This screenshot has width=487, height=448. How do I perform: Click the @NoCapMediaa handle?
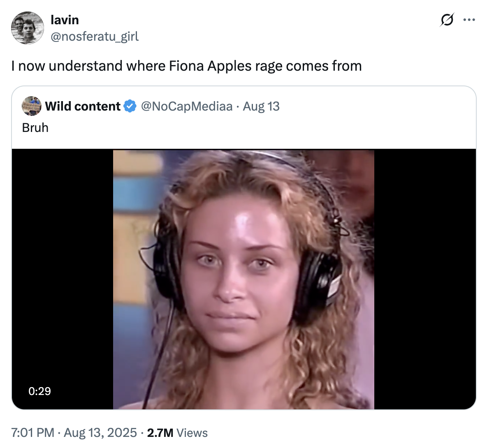[x=187, y=106]
